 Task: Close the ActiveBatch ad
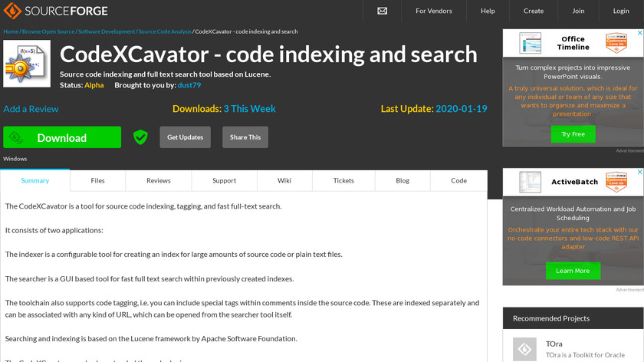(639, 172)
